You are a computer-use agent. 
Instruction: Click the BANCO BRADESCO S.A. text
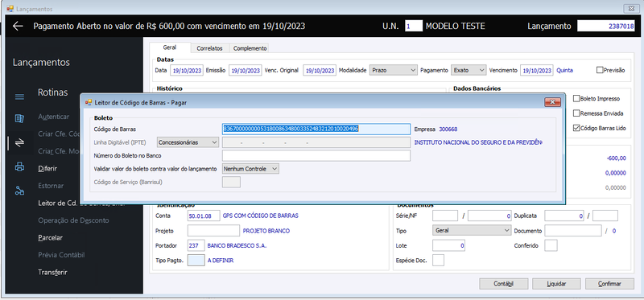pos(237,245)
